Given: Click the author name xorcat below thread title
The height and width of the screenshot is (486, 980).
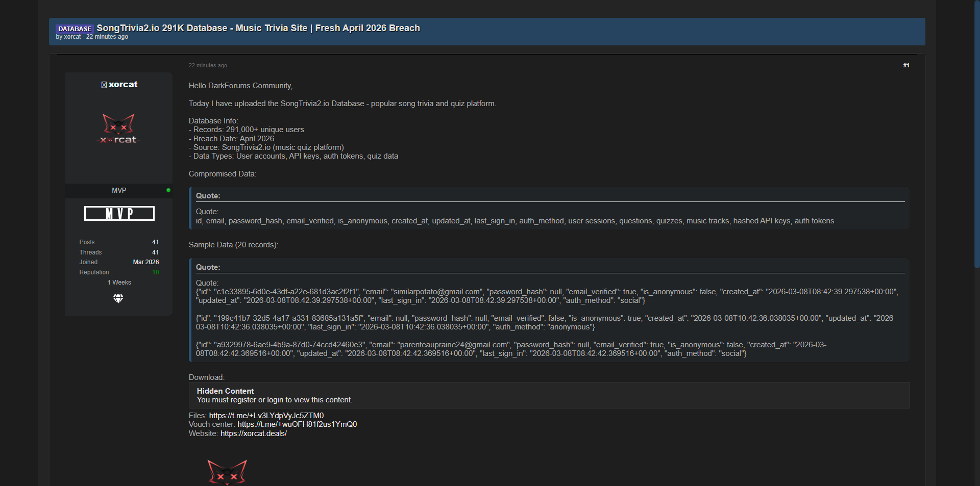Looking at the screenshot, I should (x=72, y=37).
